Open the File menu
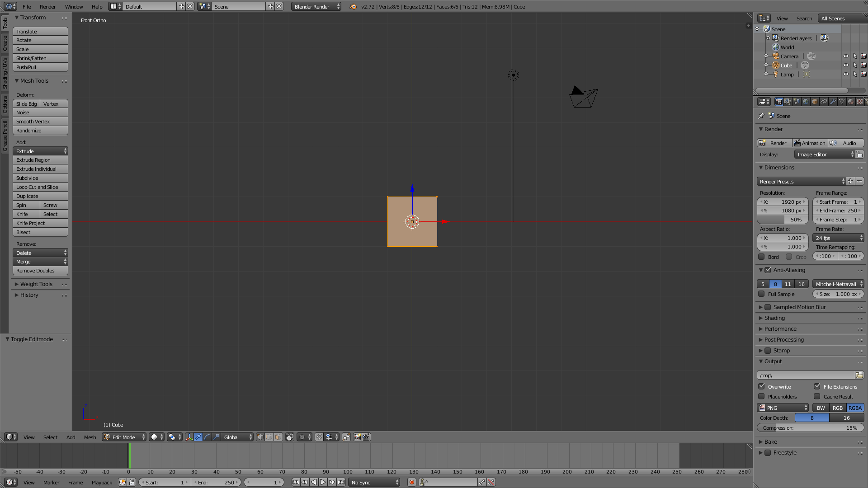Viewport: 868px width, 488px height. 27,6
